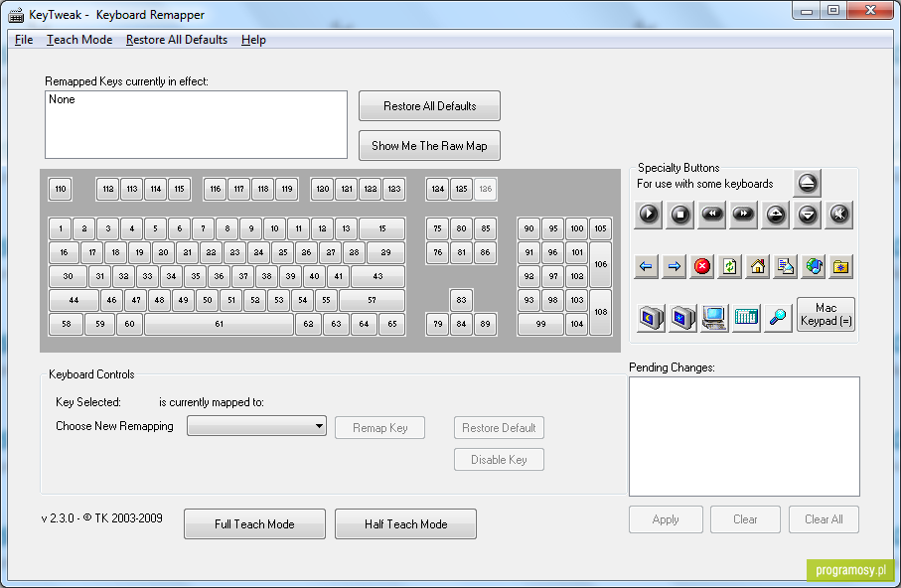Select key 112 in function row
The image size is (901, 588).
[108, 189]
